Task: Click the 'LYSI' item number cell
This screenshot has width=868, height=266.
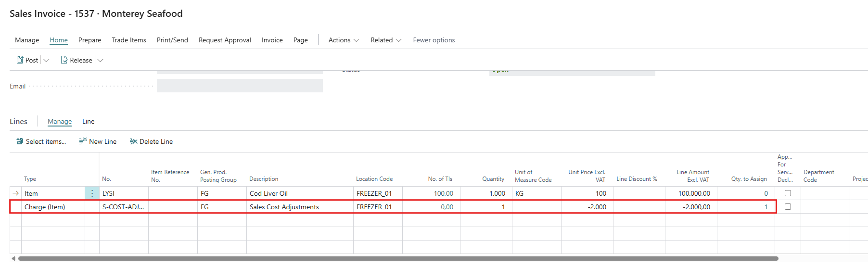Action: 124,193
